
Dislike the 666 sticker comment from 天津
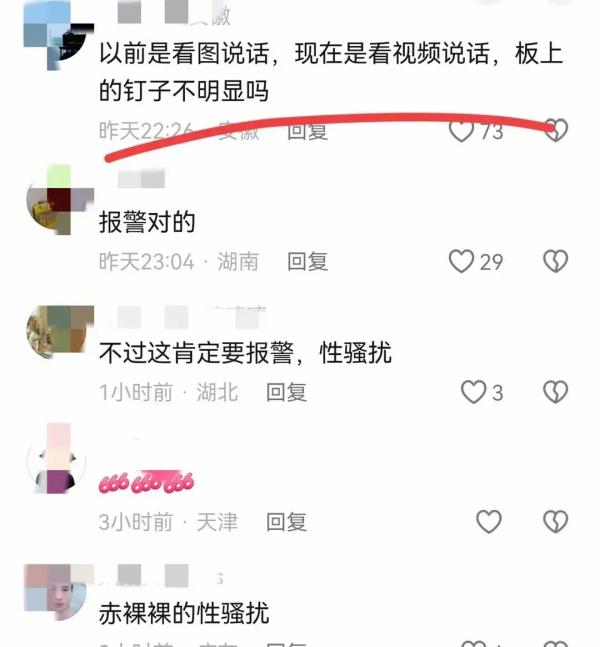(556, 522)
